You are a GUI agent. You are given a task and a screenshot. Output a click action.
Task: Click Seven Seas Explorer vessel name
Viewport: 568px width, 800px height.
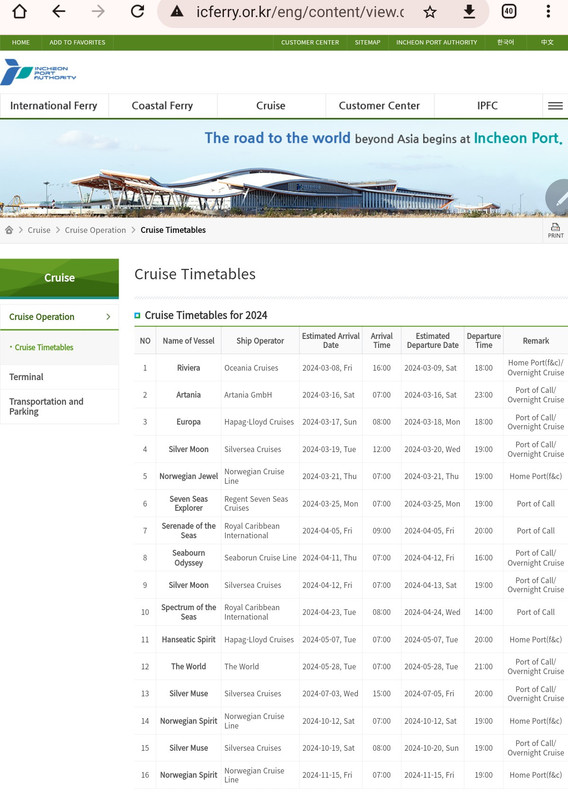pos(188,504)
